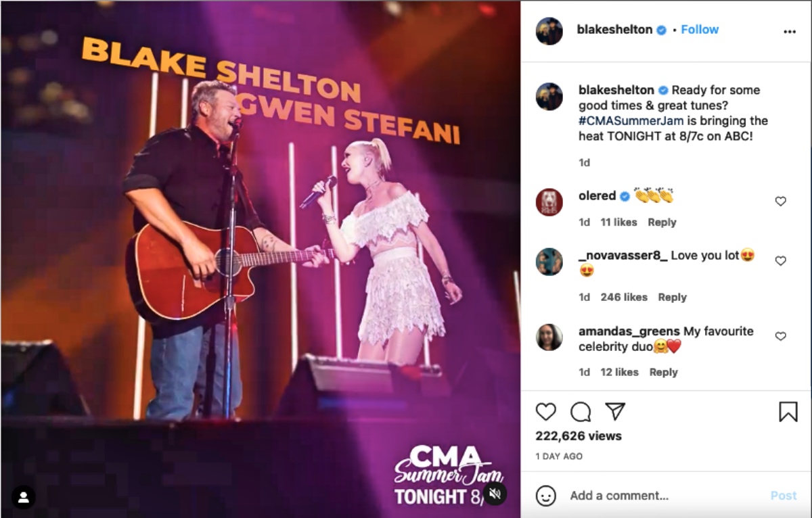812x518 pixels.
Task: Follow blakeshelton
Action: coord(700,30)
